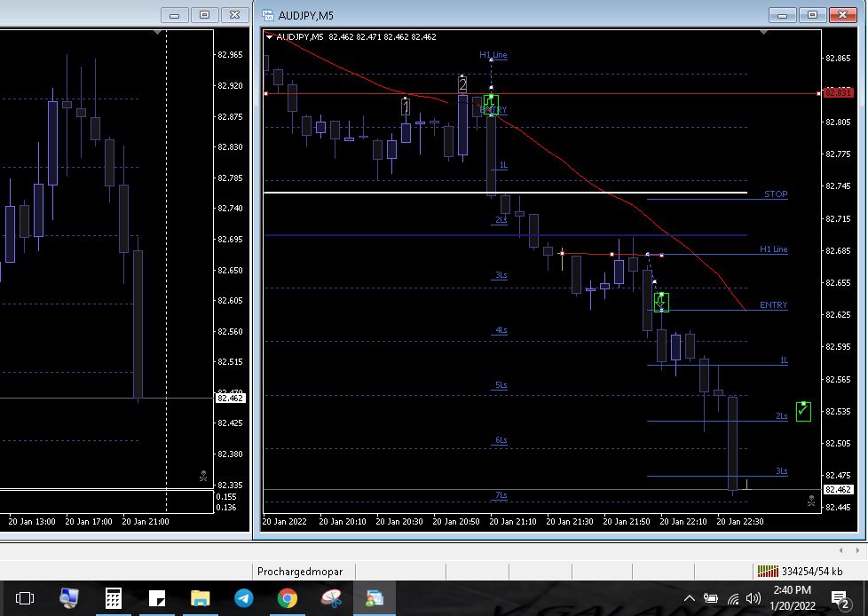
Task: Click the 4Ls level label
Action: (x=501, y=330)
